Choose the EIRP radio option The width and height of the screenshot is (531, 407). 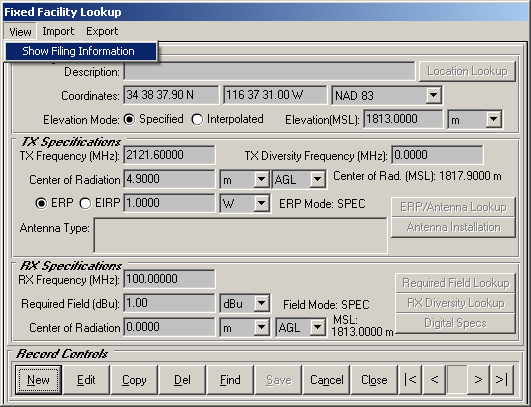pos(85,204)
